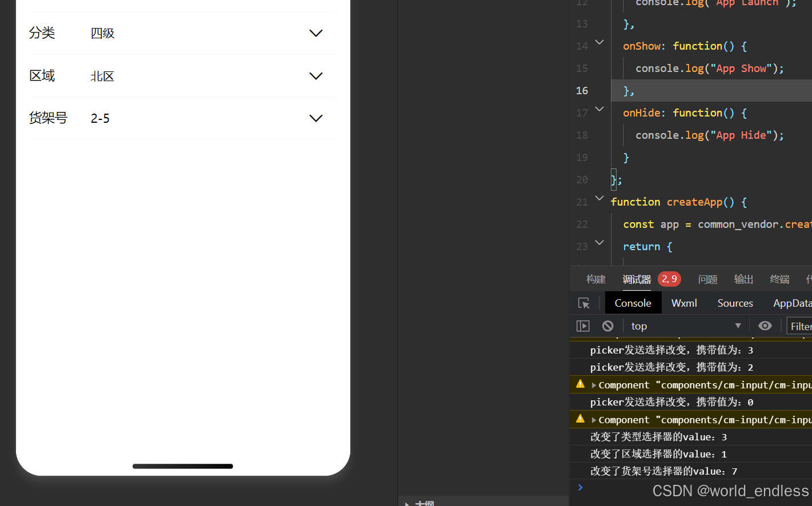Select the 2-5 shelf number value
The height and width of the screenshot is (506, 812).
click(x=101, y=118)
